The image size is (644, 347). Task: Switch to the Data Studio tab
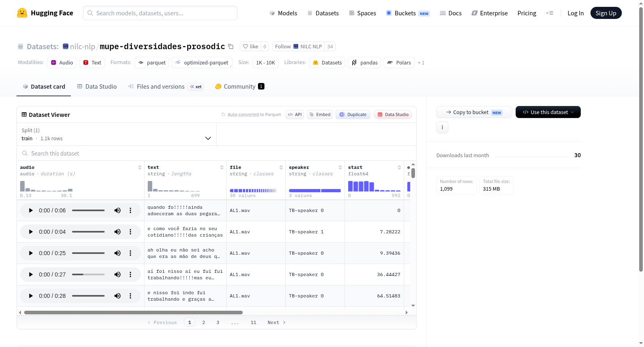(97, 86)
